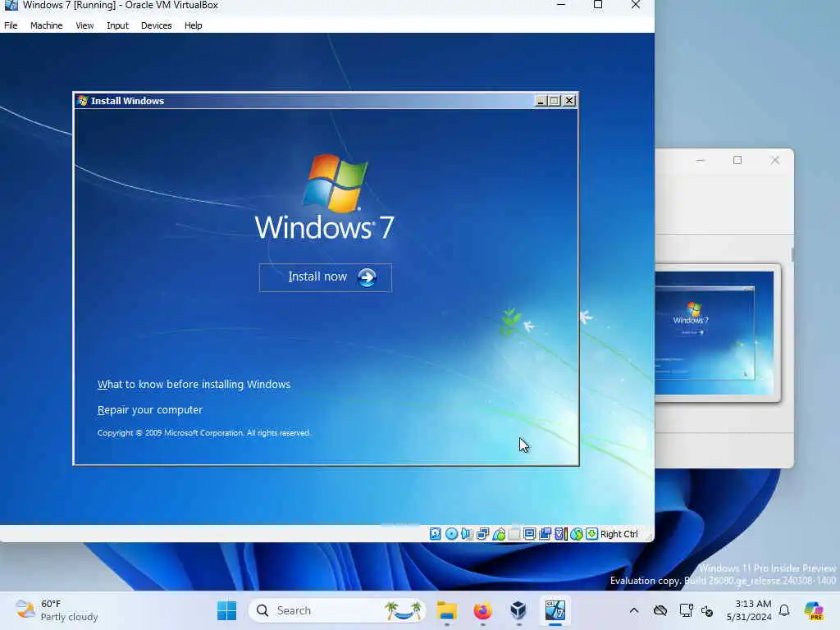
Task: Click the optical drive status icon
Action: click(x=452, y=533)
